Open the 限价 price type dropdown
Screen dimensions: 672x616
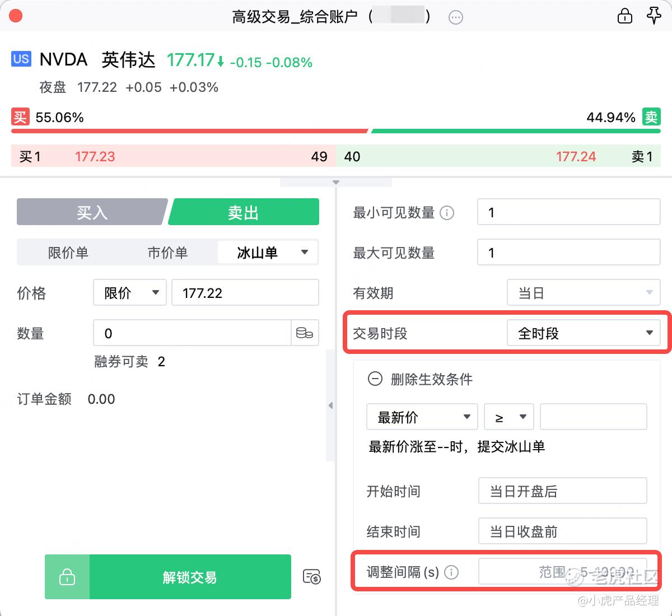click(130, 293)
